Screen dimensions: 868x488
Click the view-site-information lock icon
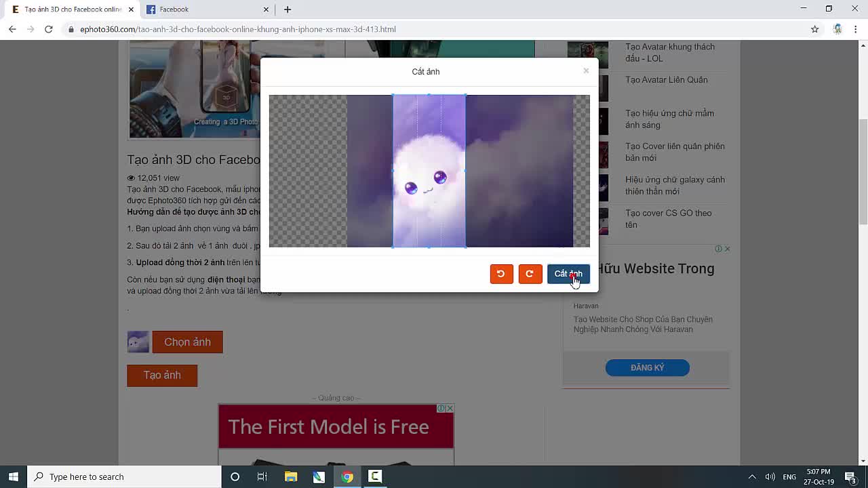pyautogui.click(x=71, y=29)
